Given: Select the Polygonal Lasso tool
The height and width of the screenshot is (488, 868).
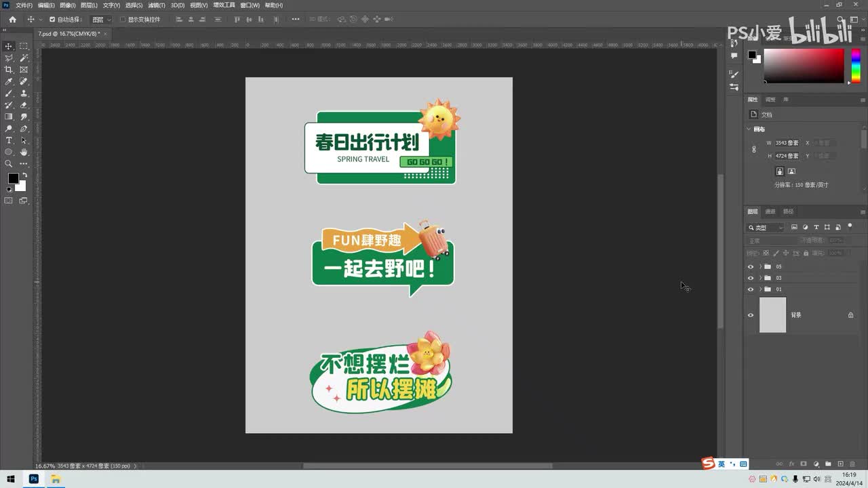Looking at the screenshot, I should click(x=9, y=58).
